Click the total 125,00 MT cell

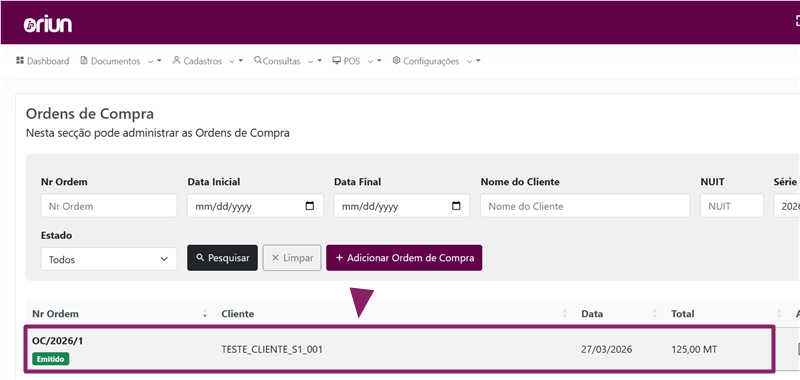coord(694,350)
